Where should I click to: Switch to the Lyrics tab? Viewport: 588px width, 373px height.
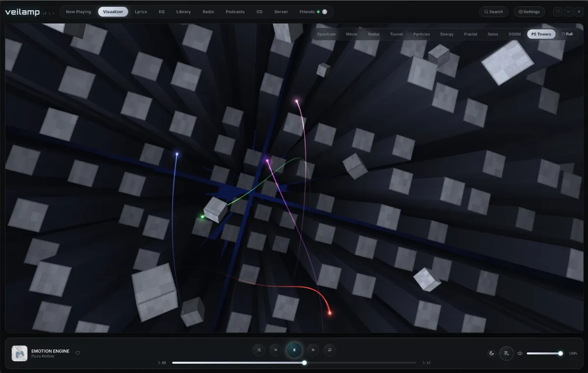click(x=141, y=12)
